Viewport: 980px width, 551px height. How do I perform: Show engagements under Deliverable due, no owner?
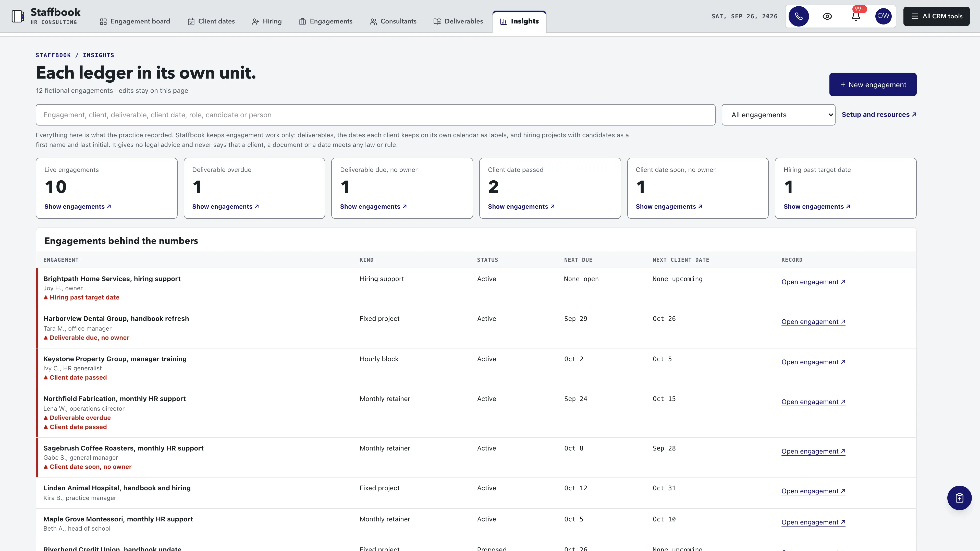pos(373,206)
